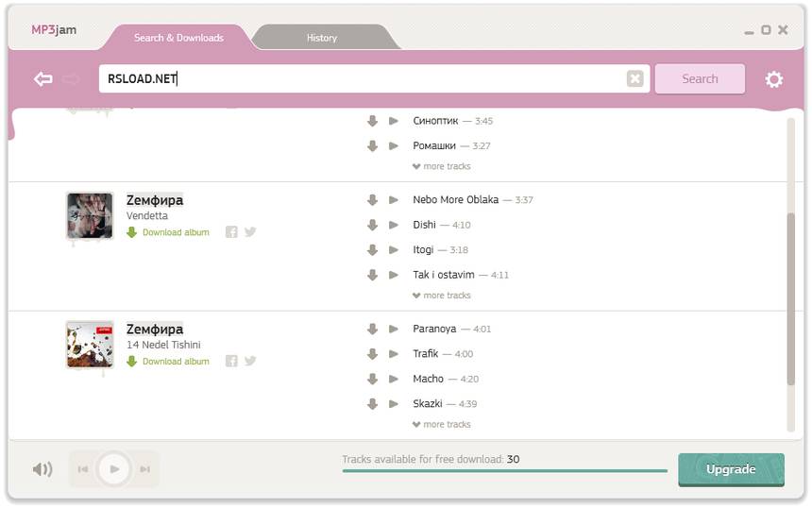Expand more tracks for Vendetta album
Screen dimensions: 812x508
442,296
